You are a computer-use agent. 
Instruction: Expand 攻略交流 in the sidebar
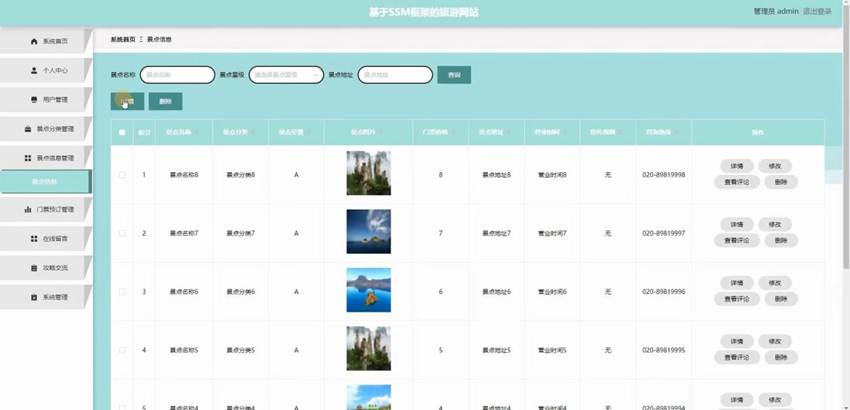pyautogui.click(x=45, y=268)
